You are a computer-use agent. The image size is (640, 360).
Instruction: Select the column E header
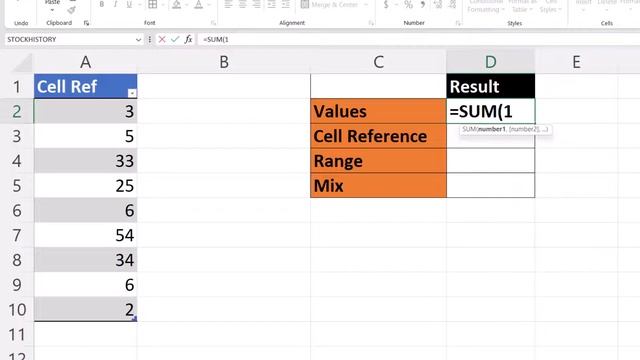coord(576,62)
